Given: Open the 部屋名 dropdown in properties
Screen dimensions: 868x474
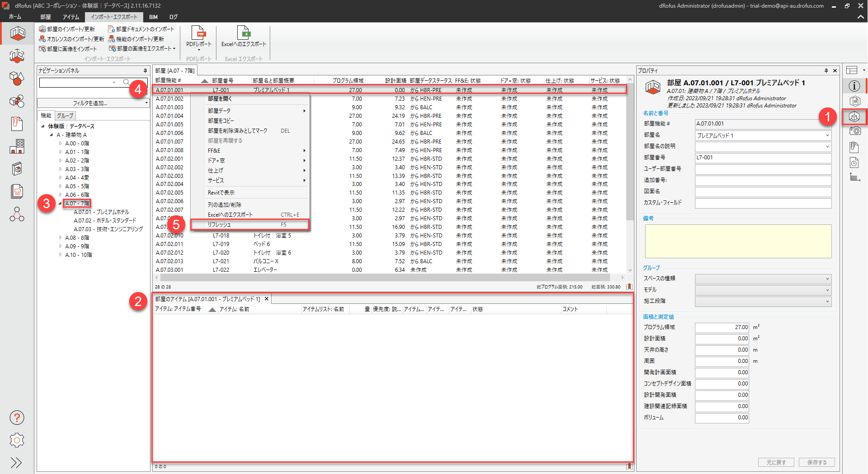Looking at the screenshot, I should [827, 135].
